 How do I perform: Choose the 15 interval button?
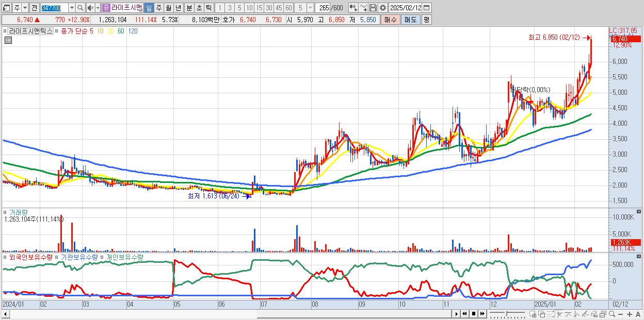(x=259, y=8)
